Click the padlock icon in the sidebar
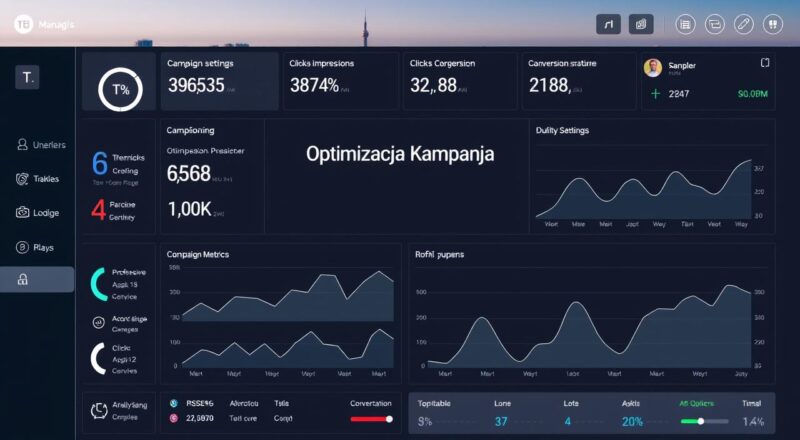The height and width of the screenshot is (440, 800). pyautogui.click(x=22, y=279)
